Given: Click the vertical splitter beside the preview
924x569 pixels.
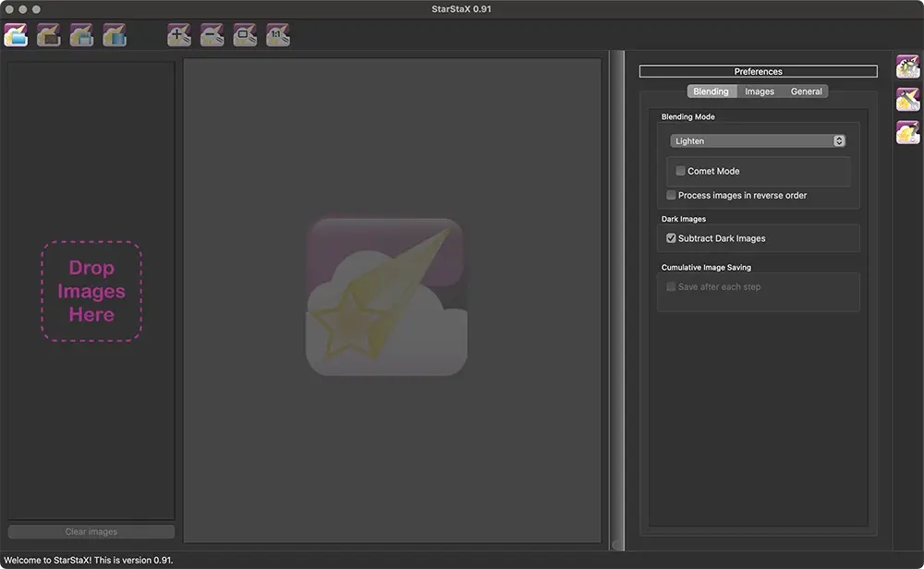Looking at the screenshot, I should tap(617, 300).
